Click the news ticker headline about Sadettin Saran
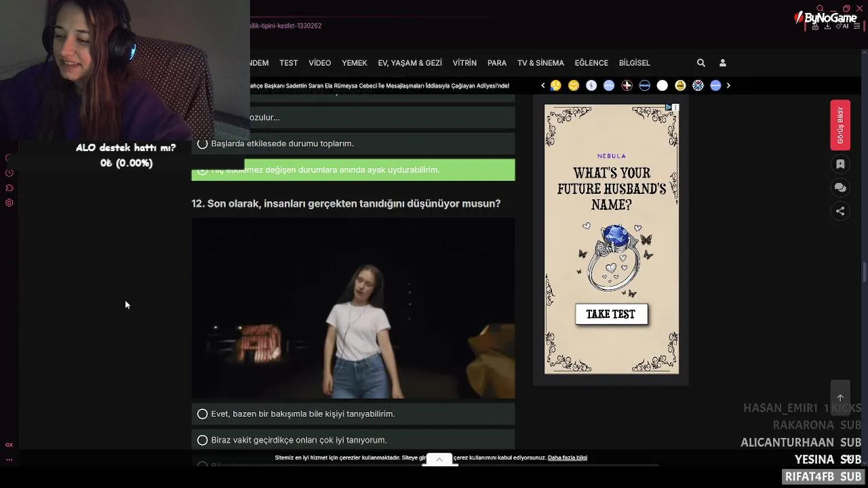Image resolution: width=868 pixels, height=488 pixels. [380, 86]
